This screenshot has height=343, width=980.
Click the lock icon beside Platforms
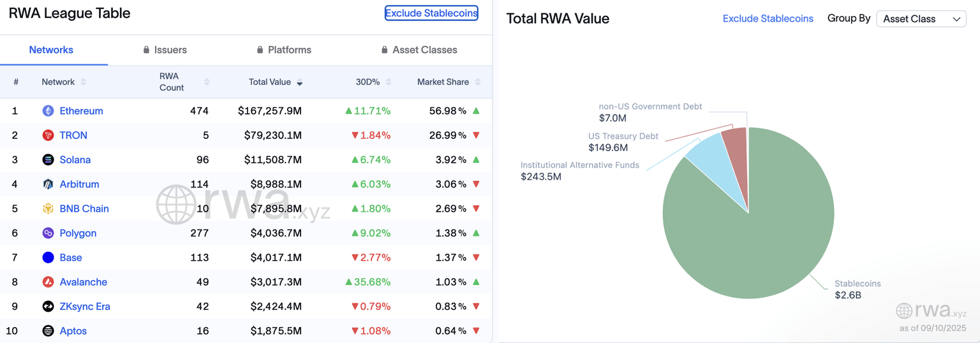click(260, 50)
